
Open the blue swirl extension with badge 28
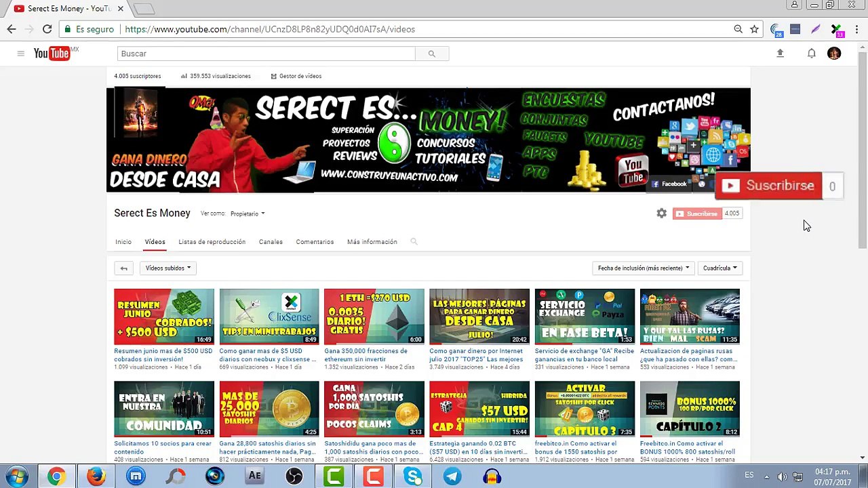point(776,30)
